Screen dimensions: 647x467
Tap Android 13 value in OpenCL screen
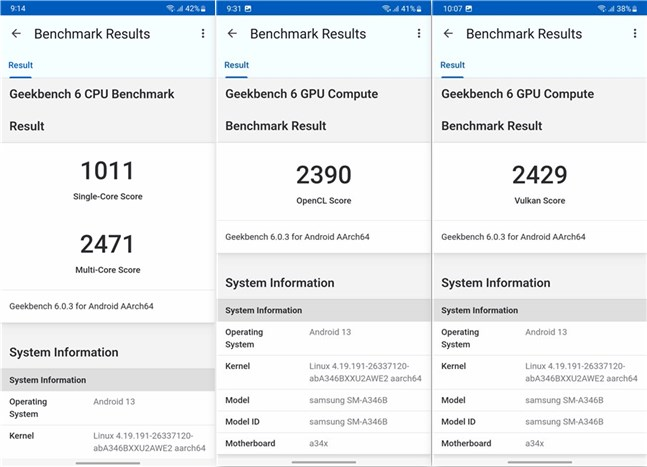(x=330, y=332)
